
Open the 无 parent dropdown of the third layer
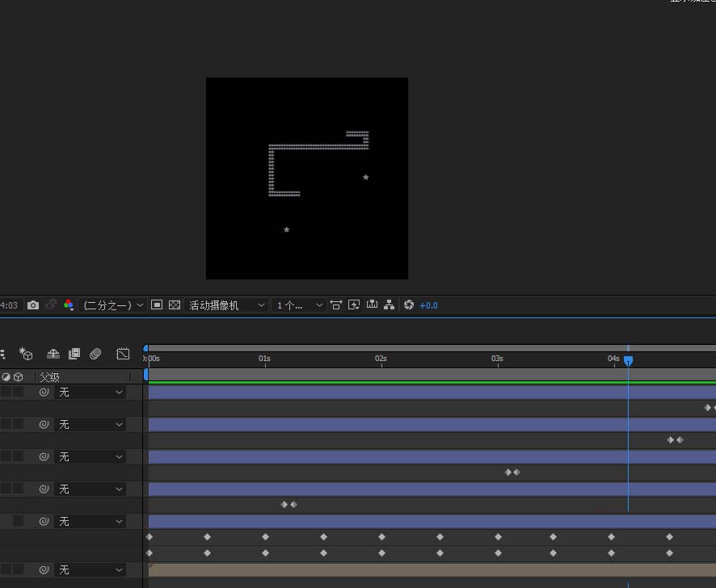pyautogui.click(x=90, y=456)
